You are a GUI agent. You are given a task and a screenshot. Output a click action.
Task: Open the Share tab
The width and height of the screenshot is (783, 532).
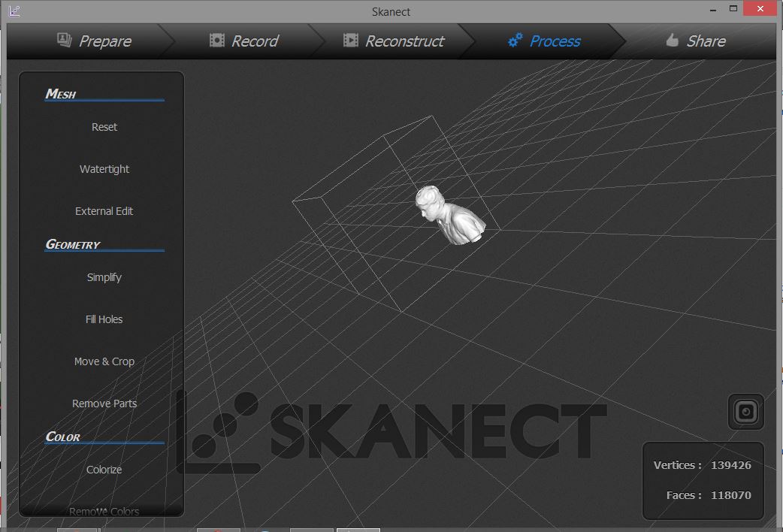696,41
